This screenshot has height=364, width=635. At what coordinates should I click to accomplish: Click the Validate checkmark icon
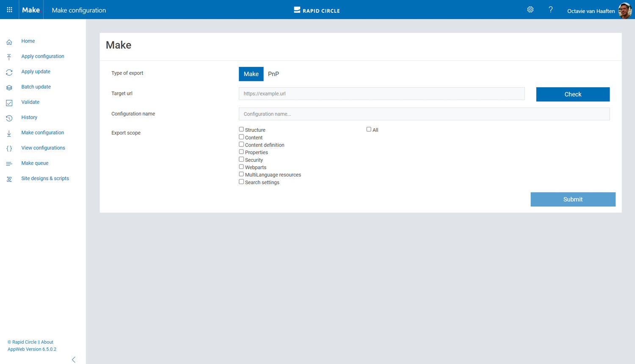(9, 102)
